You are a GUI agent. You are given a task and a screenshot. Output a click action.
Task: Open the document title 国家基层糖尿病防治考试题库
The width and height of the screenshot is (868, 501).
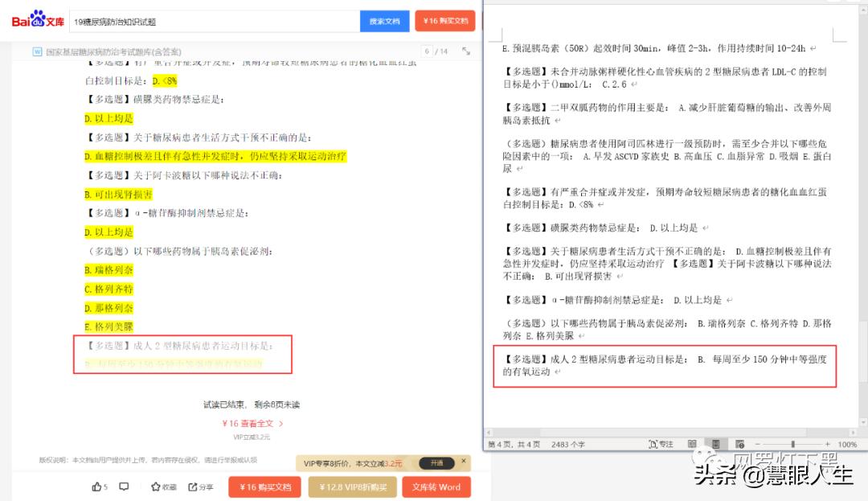click(x=113, y=50)
